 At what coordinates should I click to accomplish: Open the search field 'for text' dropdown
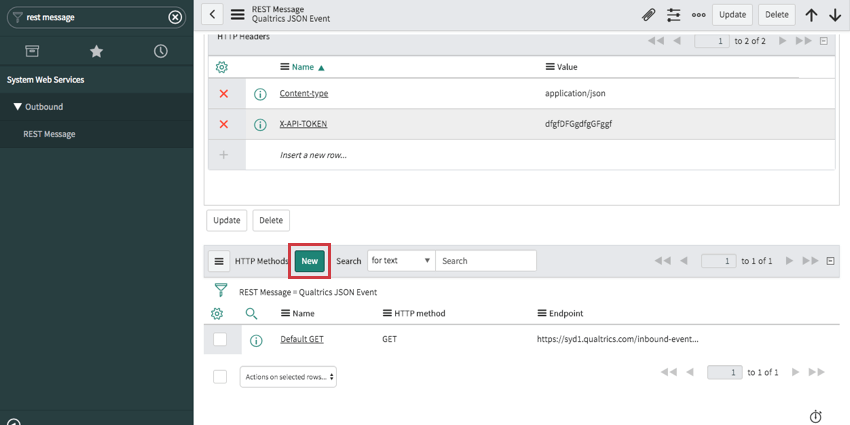coord(400,261)
